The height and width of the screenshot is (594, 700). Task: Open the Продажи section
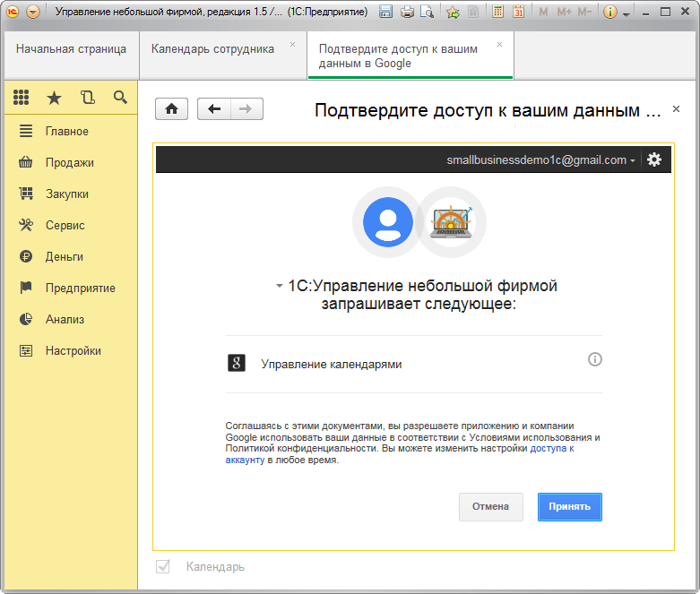[x=70, y=162]
